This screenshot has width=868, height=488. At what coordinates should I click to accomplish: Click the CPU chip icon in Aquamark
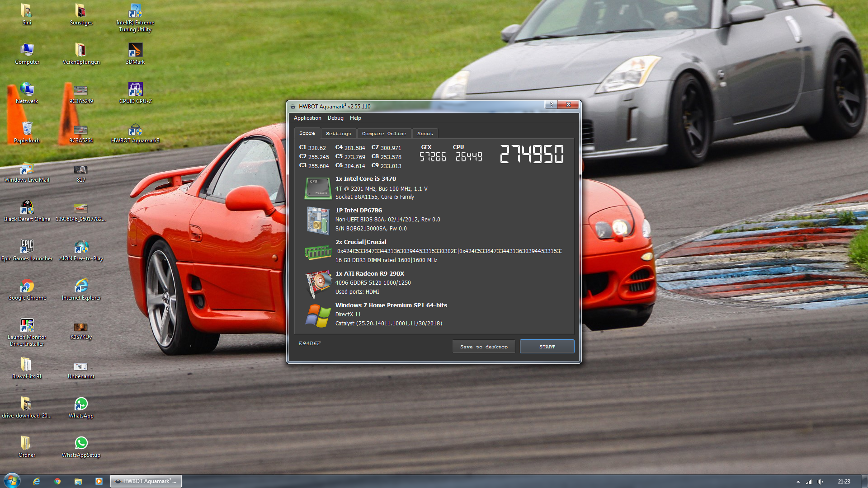(x=318, y=188)
